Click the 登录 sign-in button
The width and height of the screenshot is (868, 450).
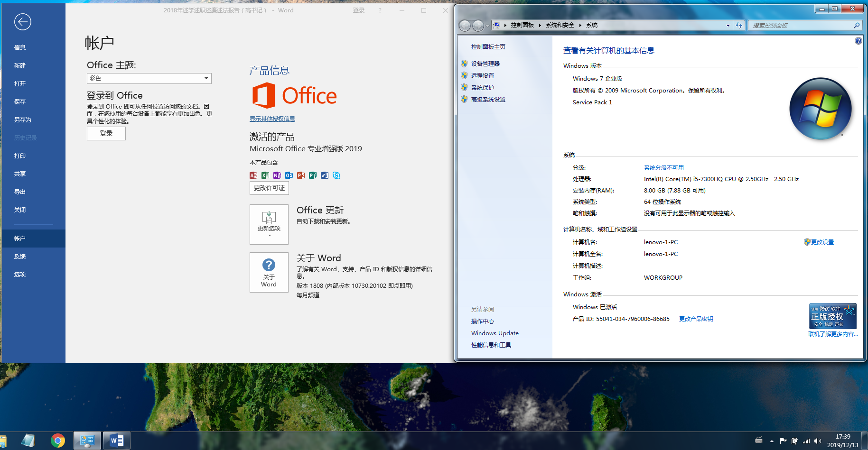click(x=106, y=134)
